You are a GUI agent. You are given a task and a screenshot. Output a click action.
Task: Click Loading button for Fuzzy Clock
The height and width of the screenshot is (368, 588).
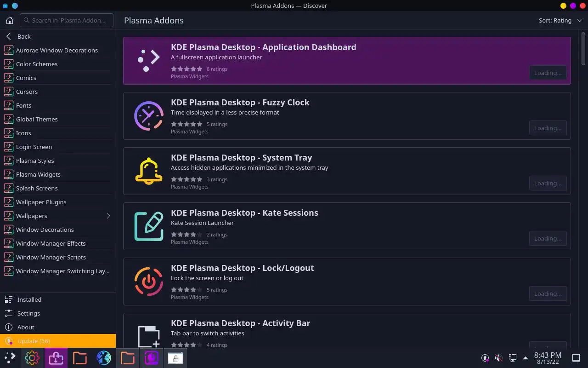548,128
